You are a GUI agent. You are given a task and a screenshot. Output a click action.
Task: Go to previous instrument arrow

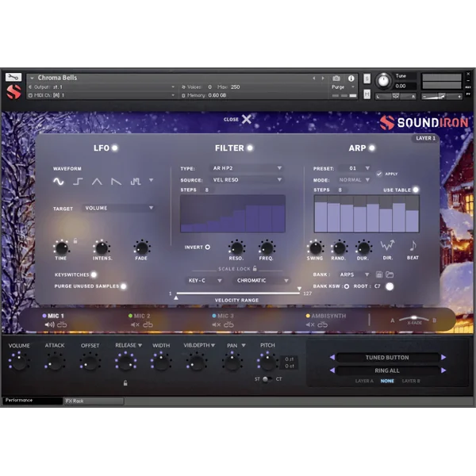pos(313,79)
